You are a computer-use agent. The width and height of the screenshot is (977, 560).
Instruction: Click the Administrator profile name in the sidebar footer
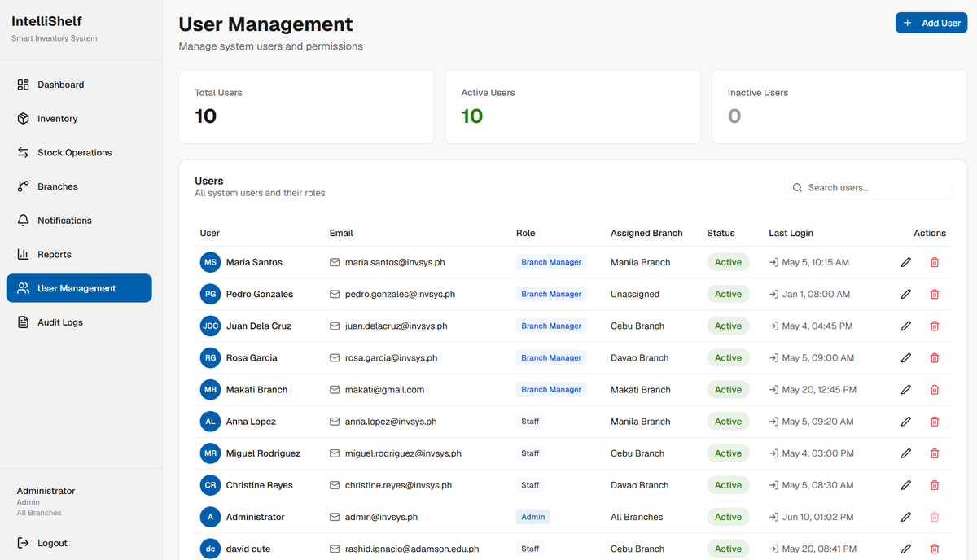pos(46,491)
